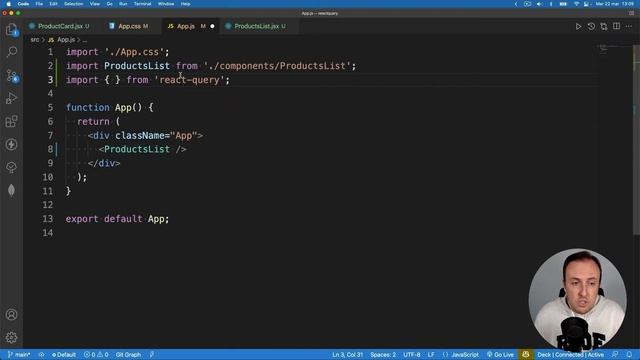Open the Code application menu
Image resolution: width=640 pixels, height=360 pixels.
point(23,4)
